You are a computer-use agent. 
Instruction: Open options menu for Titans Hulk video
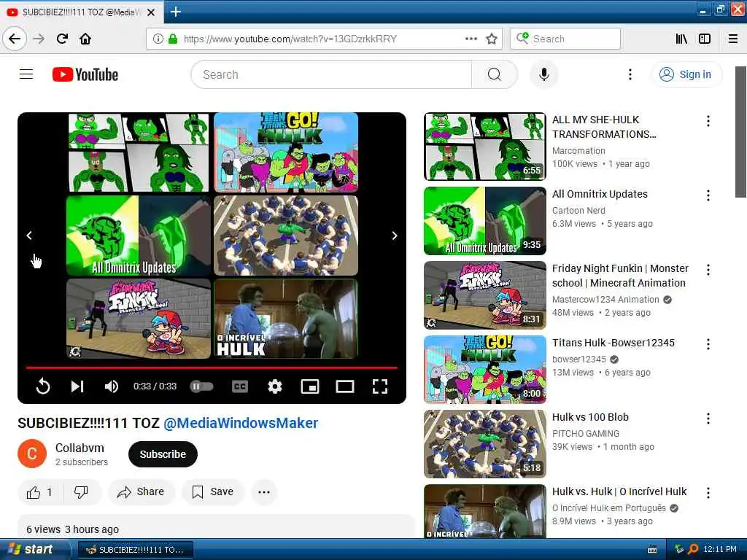pyautogui.click(x=708, y=344)
